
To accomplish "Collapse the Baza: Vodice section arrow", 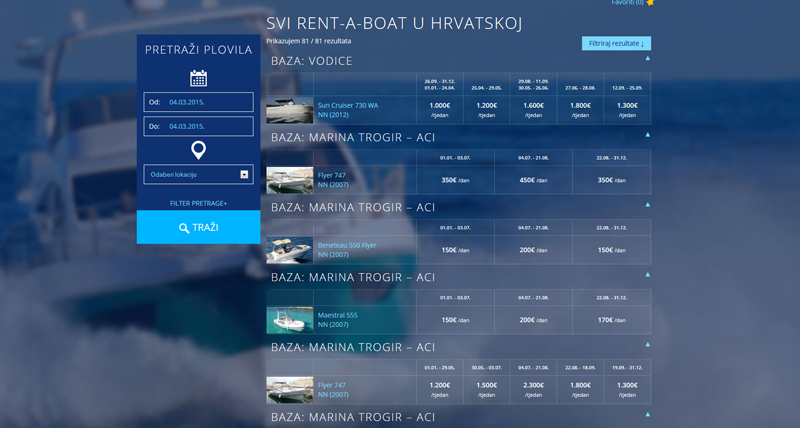I will click(647, 58).
